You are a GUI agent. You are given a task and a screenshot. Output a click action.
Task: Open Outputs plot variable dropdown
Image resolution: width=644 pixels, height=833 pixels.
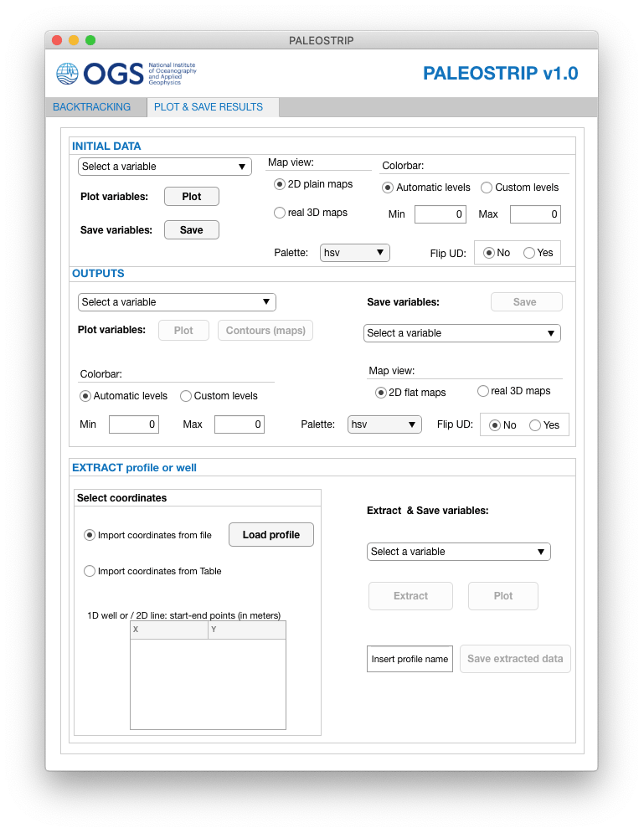tap(177, 302)
